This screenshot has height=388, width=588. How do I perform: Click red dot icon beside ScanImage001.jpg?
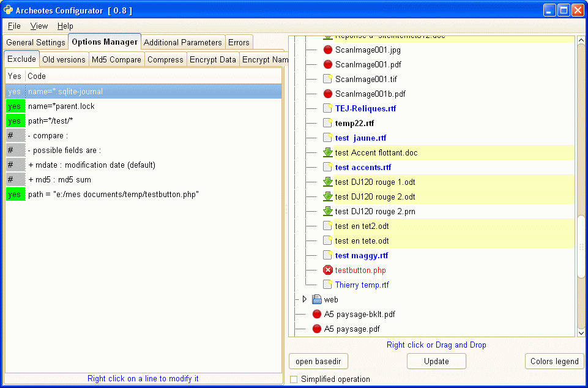[327, 50]
